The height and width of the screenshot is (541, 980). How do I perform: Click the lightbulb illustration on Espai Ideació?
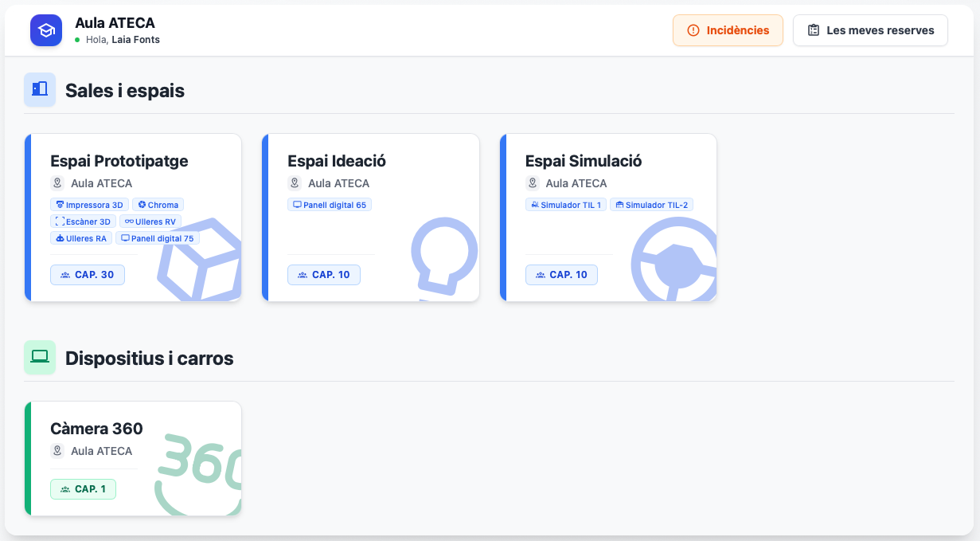[x=443, y=255]
